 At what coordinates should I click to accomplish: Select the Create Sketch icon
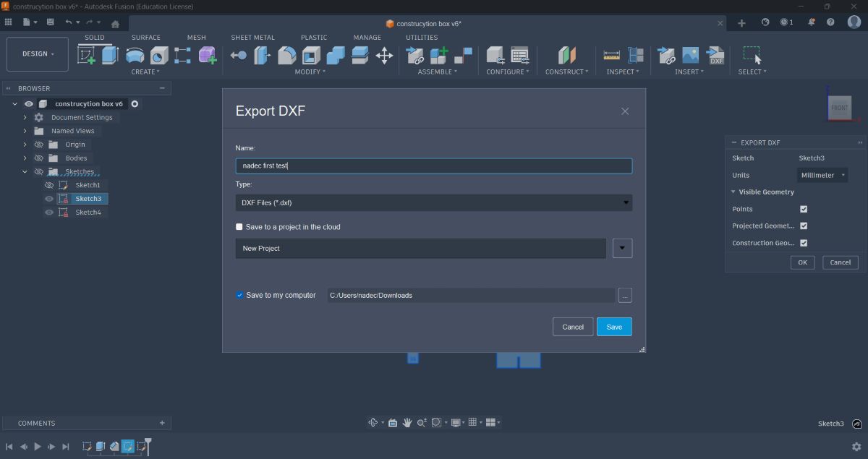pos(88,55)
